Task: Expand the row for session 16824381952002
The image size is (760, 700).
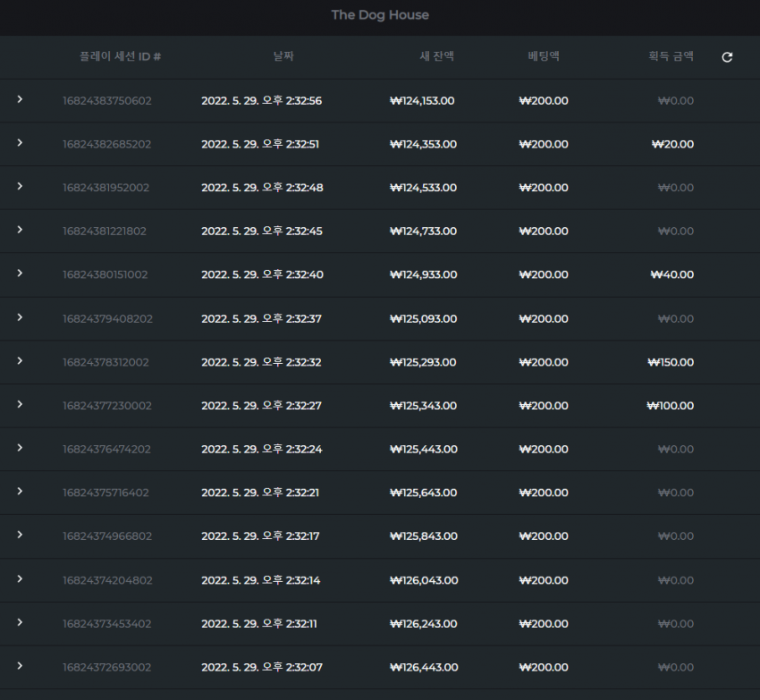Action: click(x=20, y=187)
